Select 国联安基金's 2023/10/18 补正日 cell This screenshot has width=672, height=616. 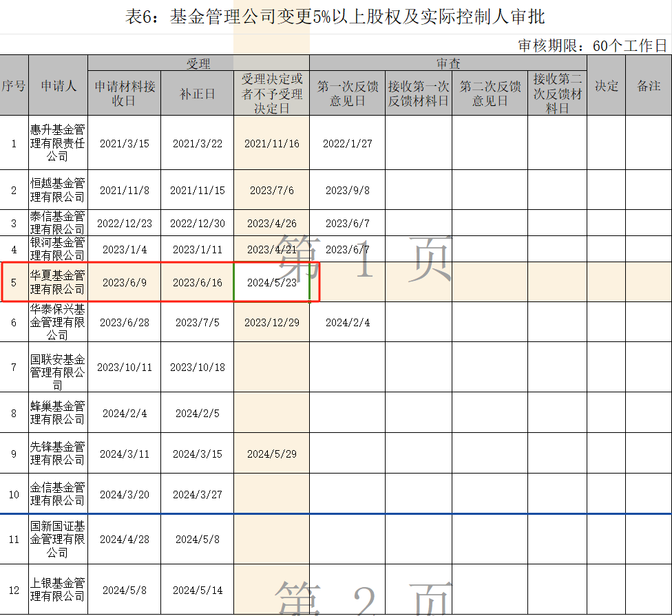point(197,367)
